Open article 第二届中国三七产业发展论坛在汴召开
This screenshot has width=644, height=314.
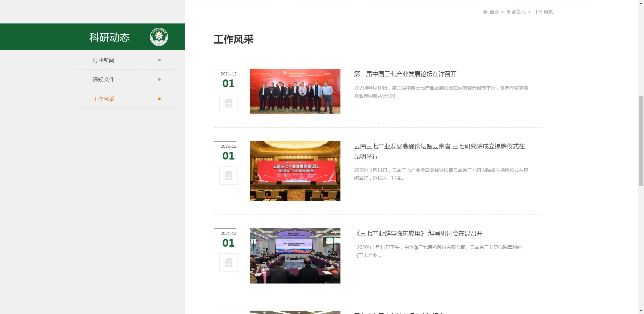405,74
